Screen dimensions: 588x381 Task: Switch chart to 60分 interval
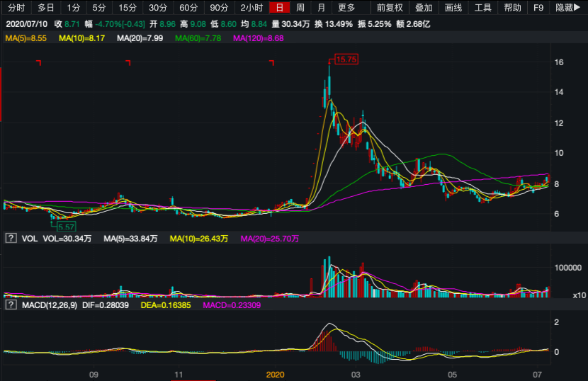coord(188,7)
